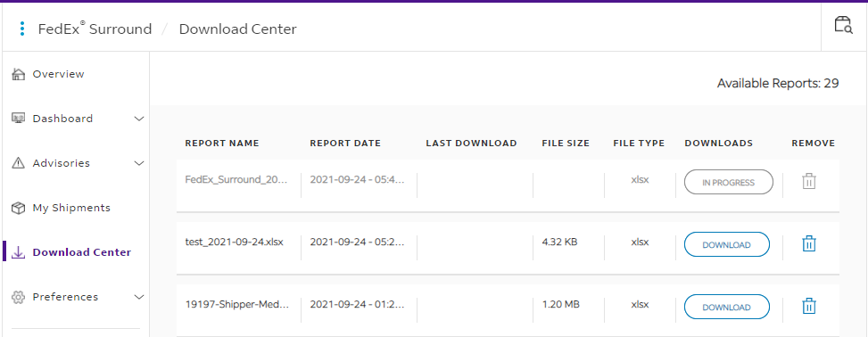
Task: Remove the FedEx_Surround in-progress report
Action: (x=809, y=182)
